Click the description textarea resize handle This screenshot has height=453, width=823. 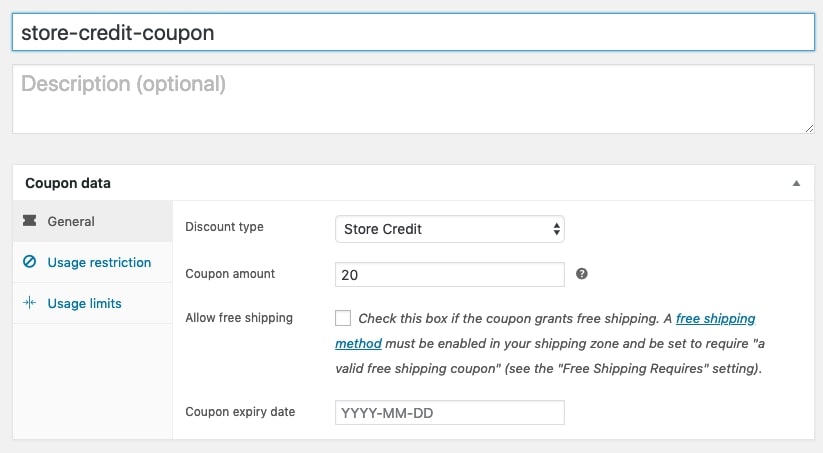(809, 128)
